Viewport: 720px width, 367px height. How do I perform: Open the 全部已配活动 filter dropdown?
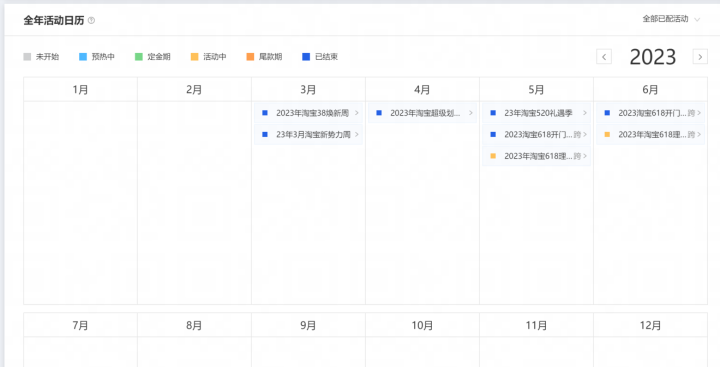pyautogui.click(x=671, y=19)
